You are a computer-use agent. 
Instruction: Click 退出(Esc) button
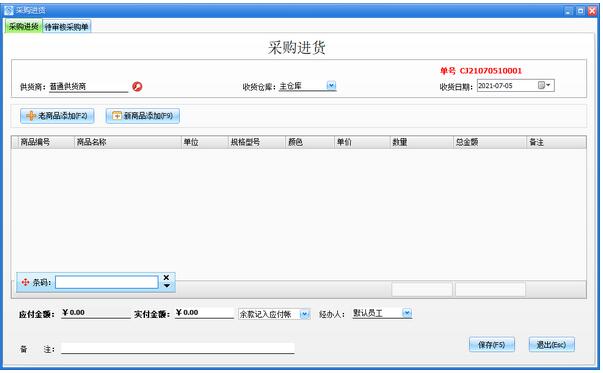[x=551, y=345]
